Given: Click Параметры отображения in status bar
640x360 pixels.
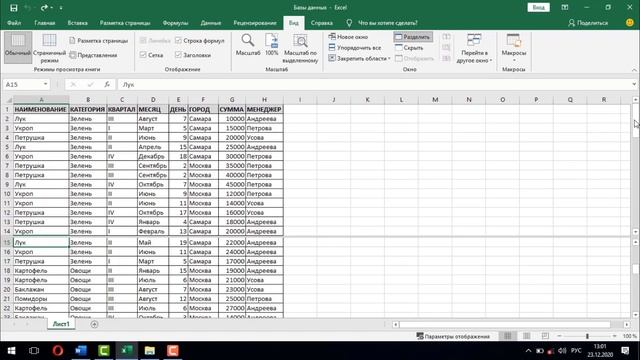Looking at the screenshot, I should pyautogui.click(x=453, y=336).
